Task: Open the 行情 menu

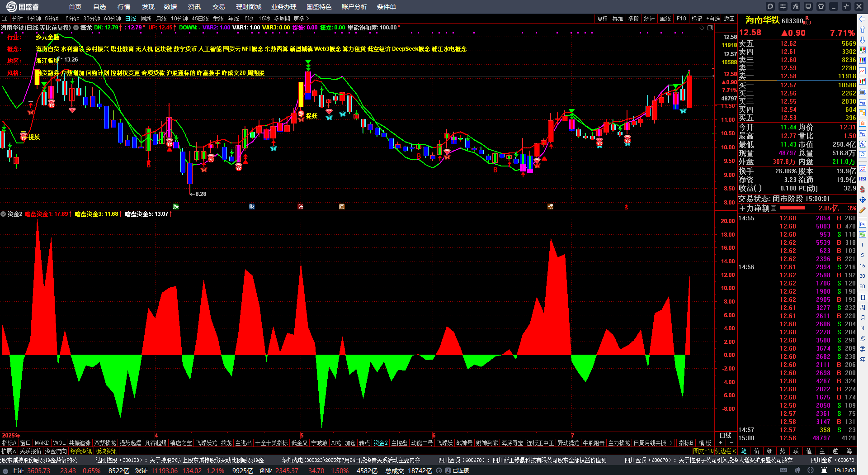Action: (124, 7)
